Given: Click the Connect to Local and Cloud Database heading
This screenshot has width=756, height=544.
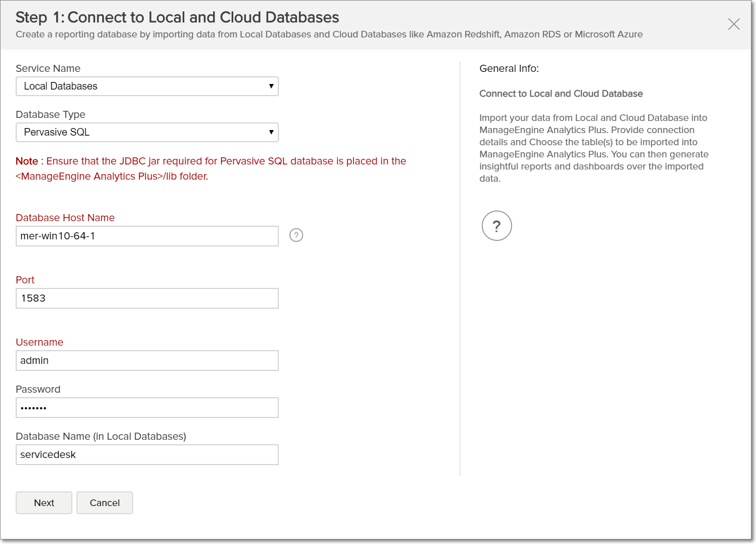Looking at the screenshot, I should coord(561,94).
